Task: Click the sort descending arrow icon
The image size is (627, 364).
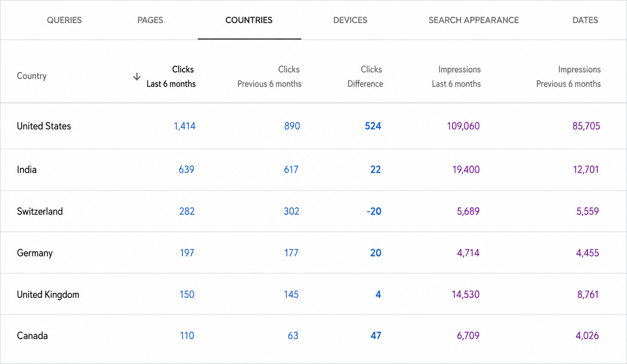Action: (x=137, y=77)
